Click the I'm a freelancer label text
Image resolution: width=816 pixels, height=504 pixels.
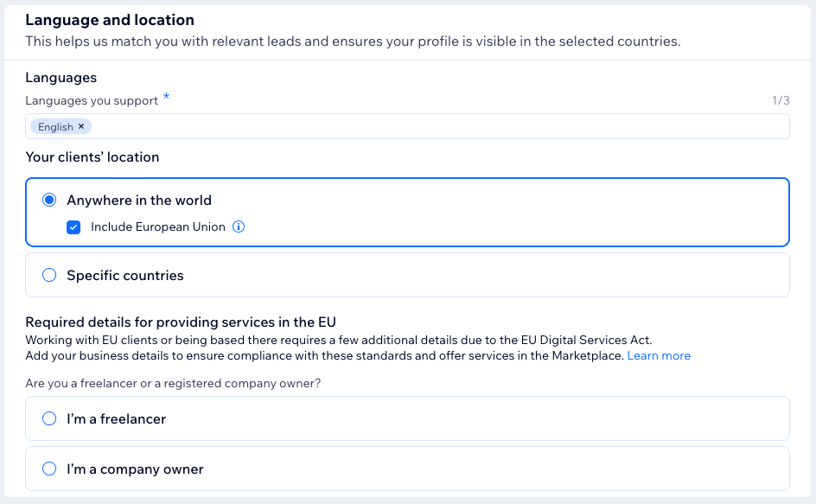(x=116, y=419)
